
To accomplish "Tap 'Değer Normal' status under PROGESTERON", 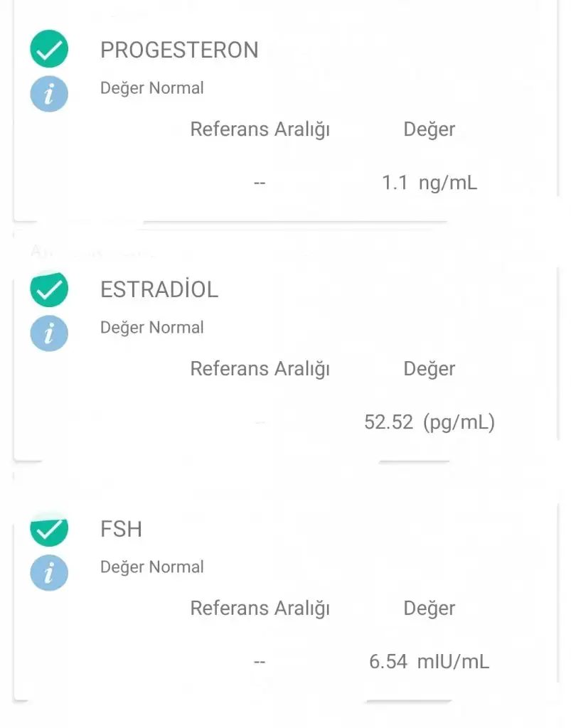I will (x=152, y=88).
